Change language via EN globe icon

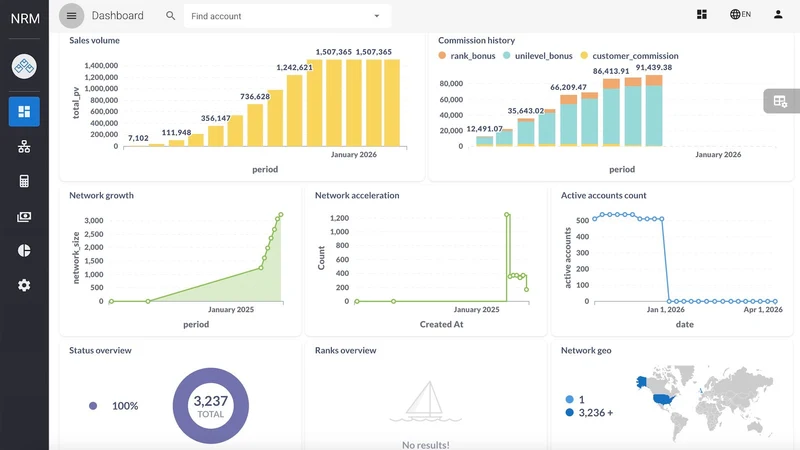point(740,14)
